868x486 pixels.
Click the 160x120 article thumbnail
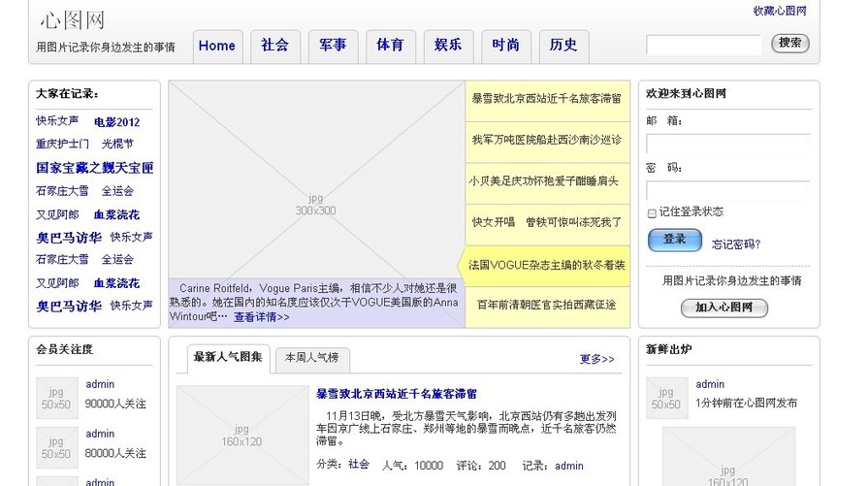coord(241,434)
